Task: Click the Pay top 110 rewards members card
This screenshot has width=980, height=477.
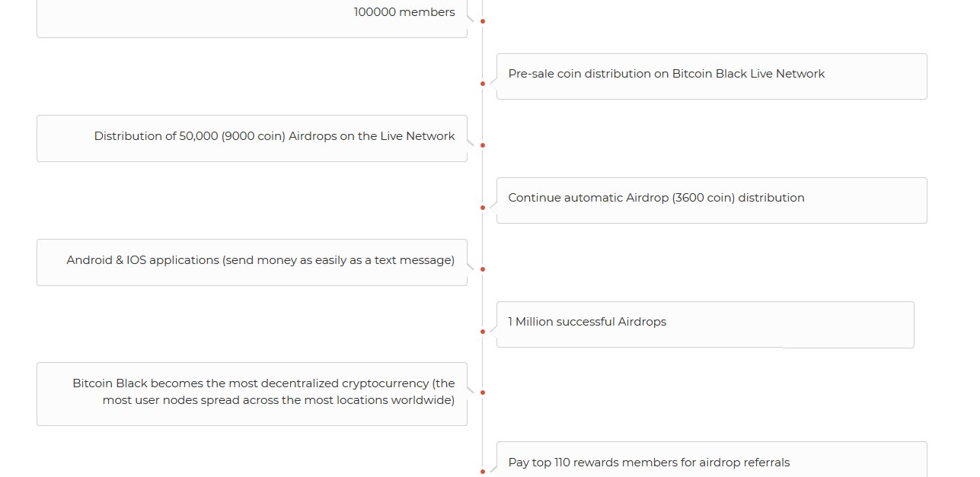Action: 712,460
